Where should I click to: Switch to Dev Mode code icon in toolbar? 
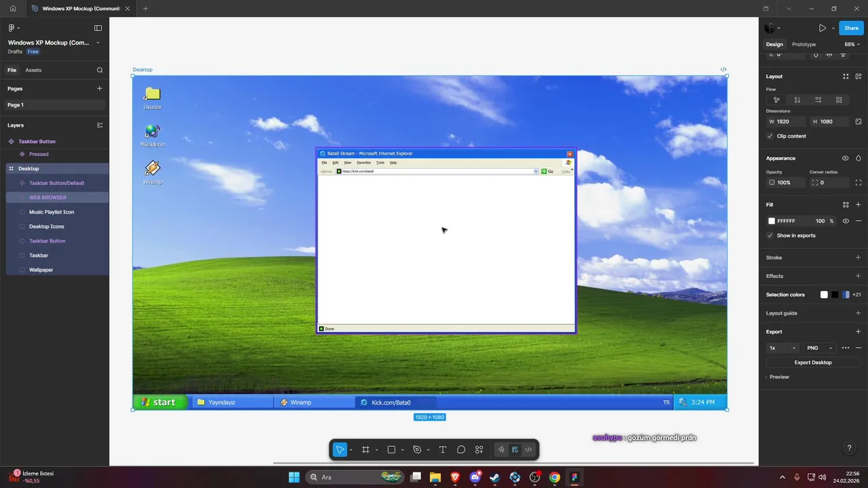528,449
